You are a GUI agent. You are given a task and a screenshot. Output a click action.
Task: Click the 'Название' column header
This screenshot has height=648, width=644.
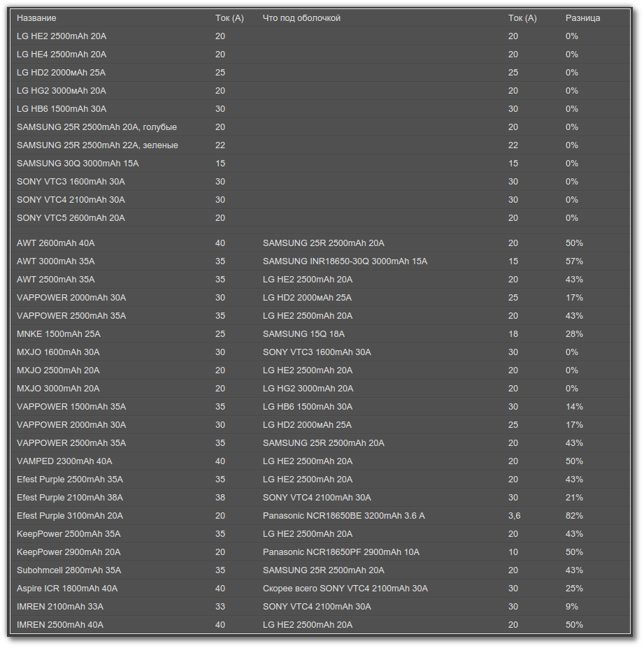pyautogui.click(x=36, y=18)
